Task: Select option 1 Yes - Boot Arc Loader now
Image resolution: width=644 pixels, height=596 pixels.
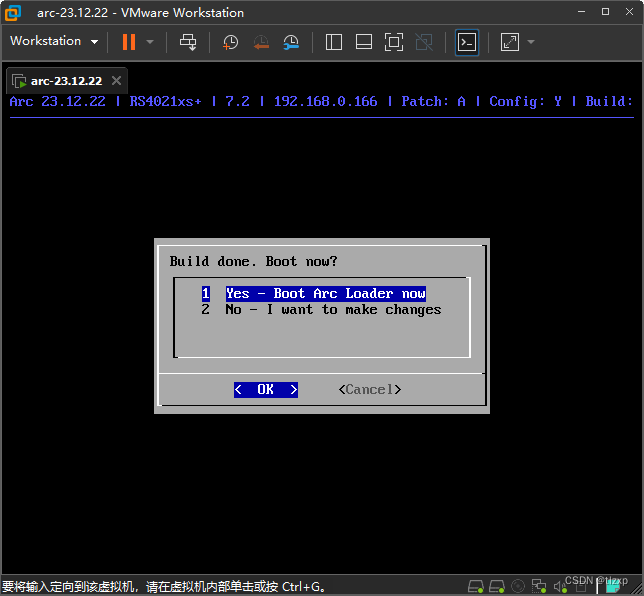Action: coord(313,294)
